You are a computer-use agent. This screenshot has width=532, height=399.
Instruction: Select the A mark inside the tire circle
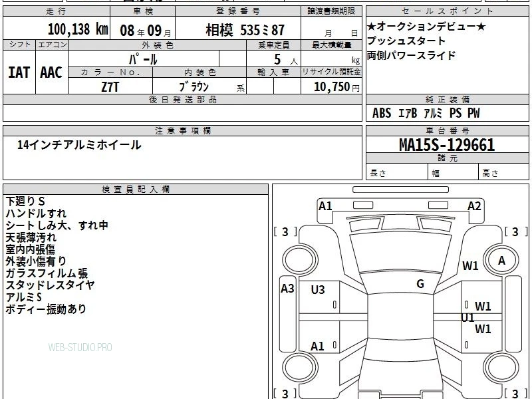(x=502, y=261)
